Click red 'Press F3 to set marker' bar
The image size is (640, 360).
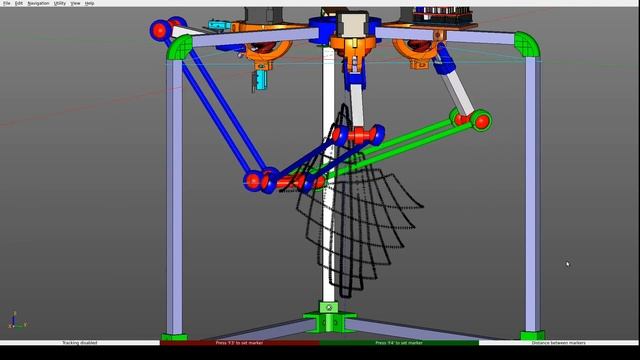click(240, 343)
